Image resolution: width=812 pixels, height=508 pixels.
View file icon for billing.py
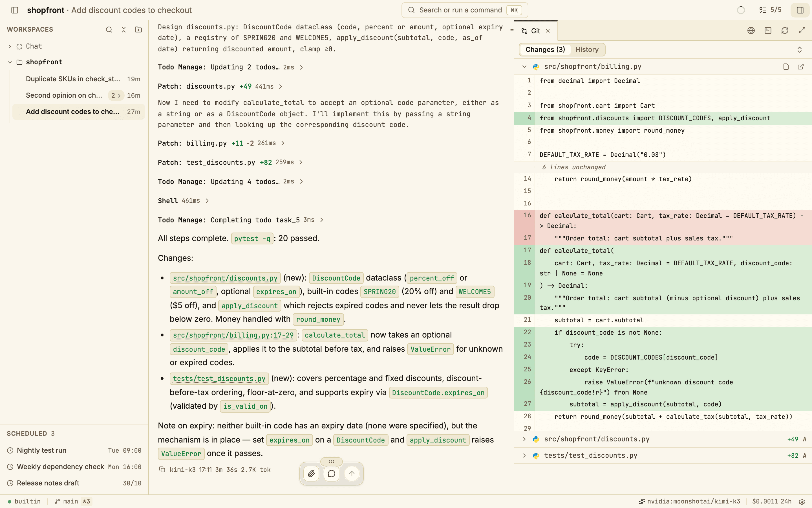(786, 67)
